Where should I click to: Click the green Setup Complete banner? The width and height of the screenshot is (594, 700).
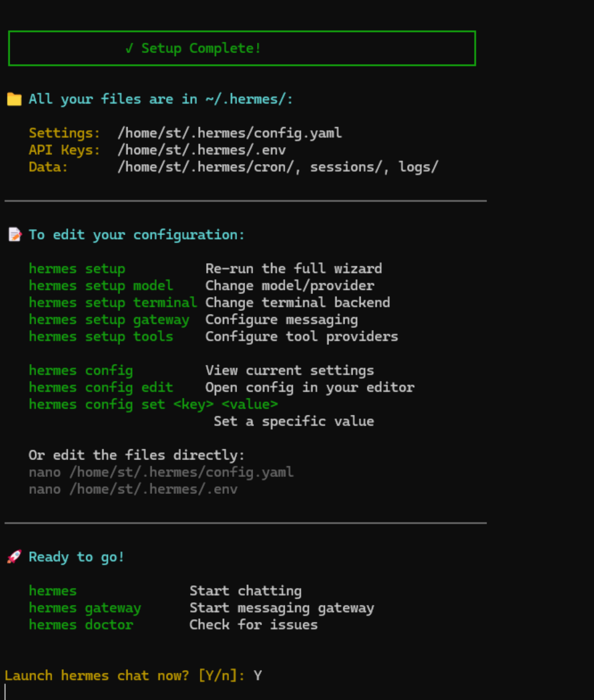[x=242, y=48]
